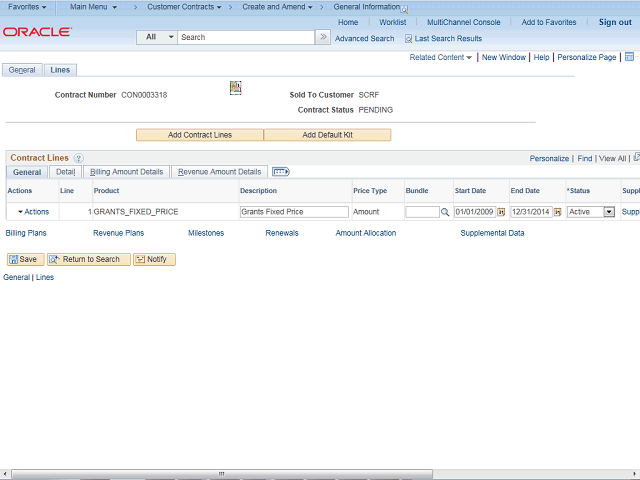Open the Worklist link
The width and height of the screenshot is (640, 480).
click(393, 22)
